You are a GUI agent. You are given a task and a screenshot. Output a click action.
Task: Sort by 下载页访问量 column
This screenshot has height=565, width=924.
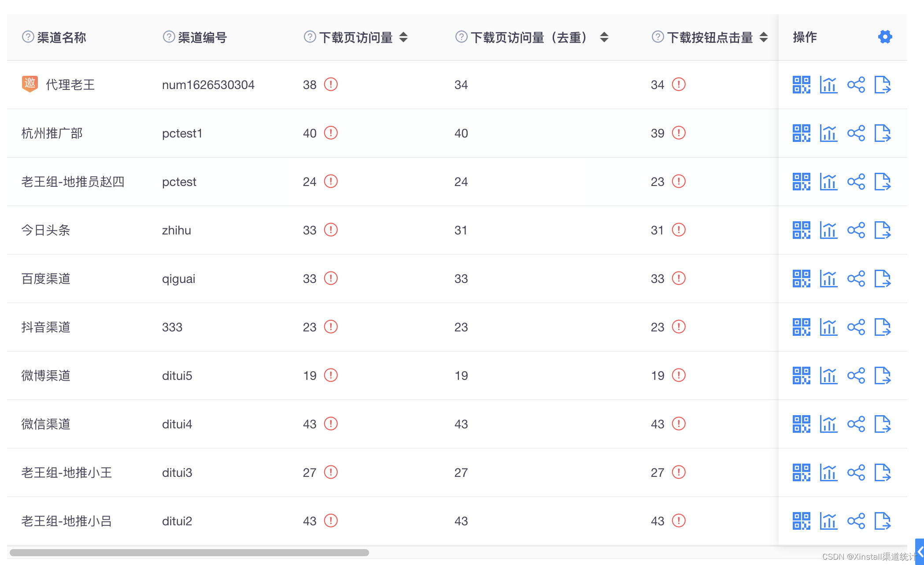pyautogui.click(x=403, y=37)
